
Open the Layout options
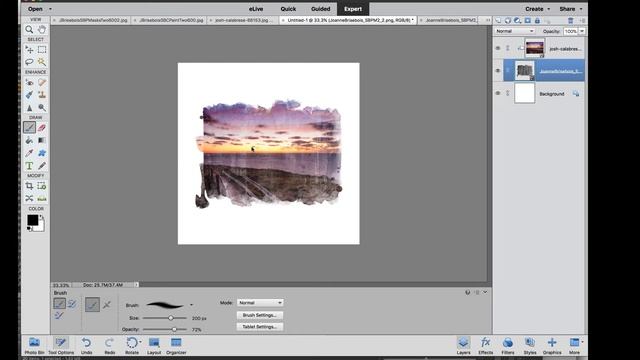point(154,345)
